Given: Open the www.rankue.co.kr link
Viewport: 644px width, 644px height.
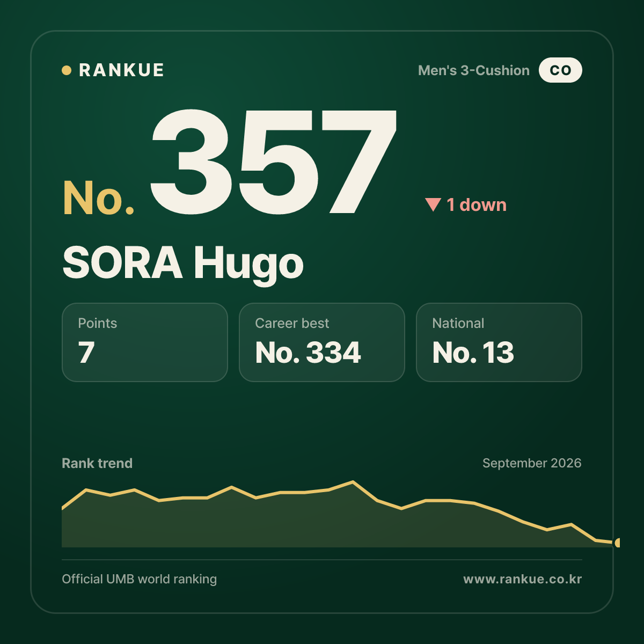Looking at the screenshot, I should click(523, 579).
